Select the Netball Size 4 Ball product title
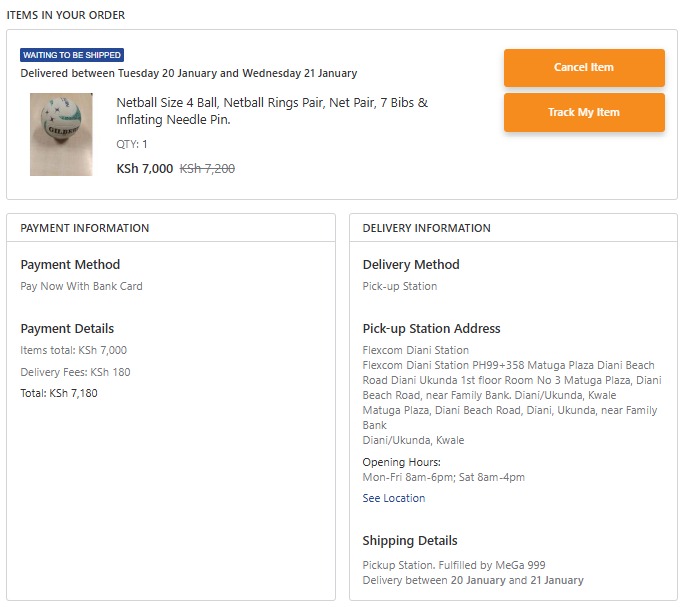The image size is (686, 607). tap(272, 111)
